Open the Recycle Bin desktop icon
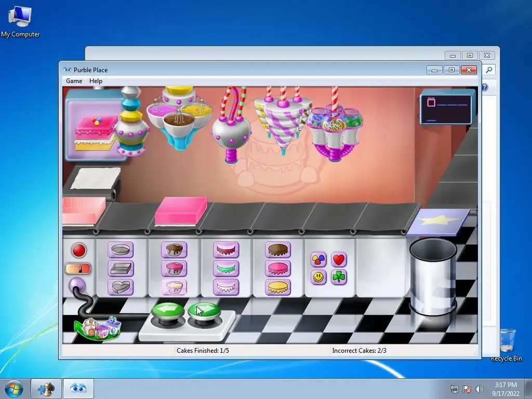 [x=507, y=345]
